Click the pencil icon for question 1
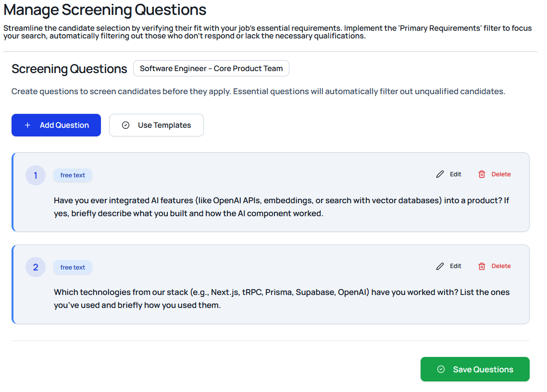Image resolution: width=547 pixels, height=392 pixels. [x=440, y=174]
